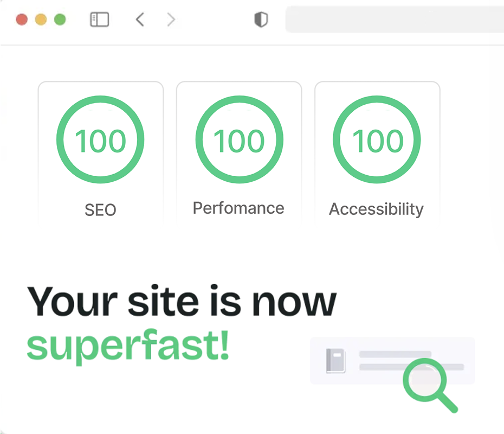Select the Accessibility label text
This screenshot has width=504, height=434.
377,209
